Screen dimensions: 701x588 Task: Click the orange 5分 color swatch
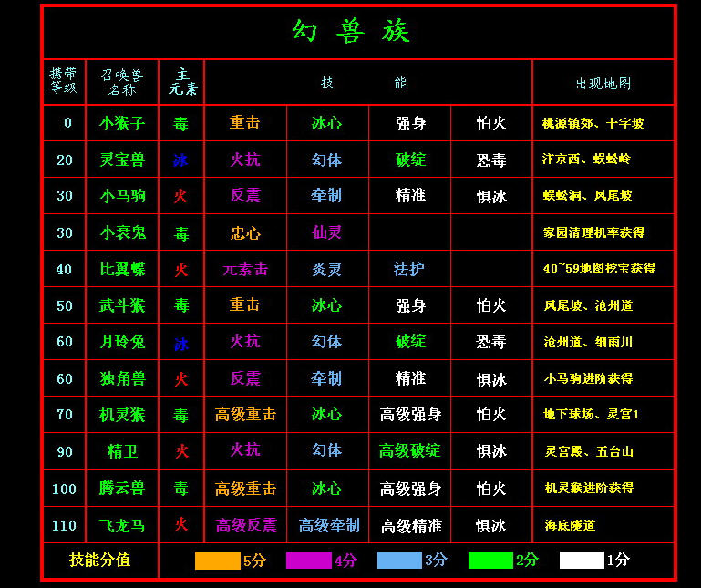coord(217,561)
